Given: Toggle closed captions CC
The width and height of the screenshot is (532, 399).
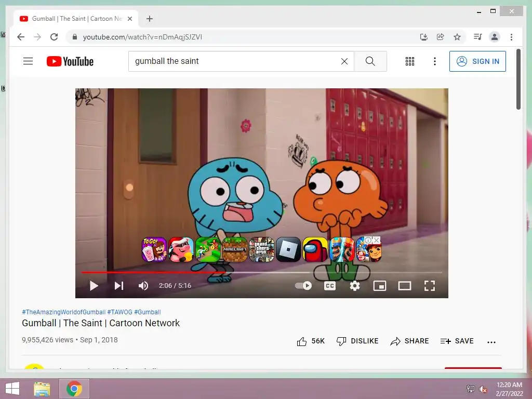Looking at the screenshot, I should click(x=330, y=286).
